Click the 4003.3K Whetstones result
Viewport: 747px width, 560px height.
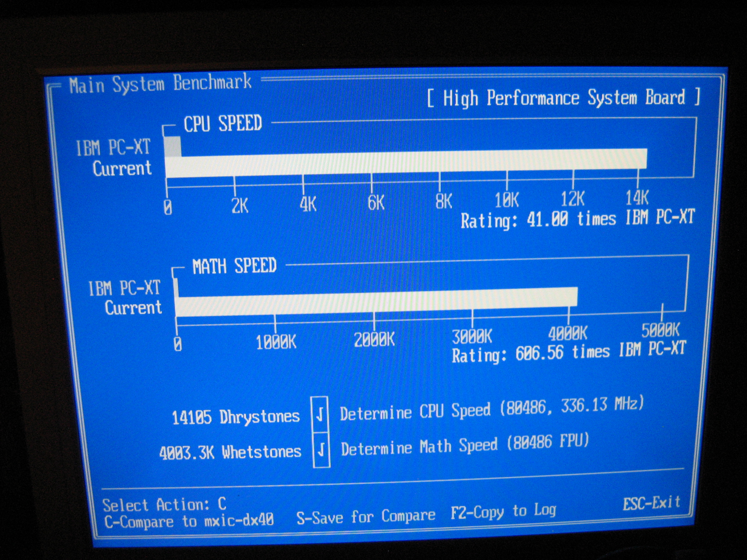click(230, 452)
